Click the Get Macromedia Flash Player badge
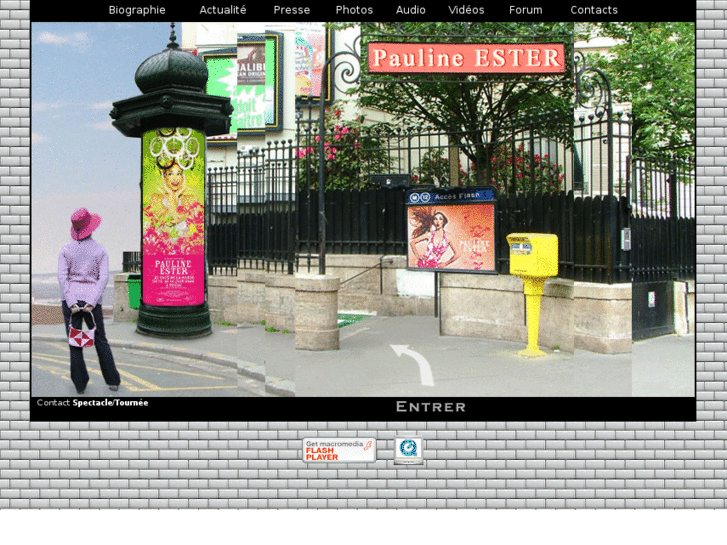Screen dimensions: 727x545 tap(339, 450)
